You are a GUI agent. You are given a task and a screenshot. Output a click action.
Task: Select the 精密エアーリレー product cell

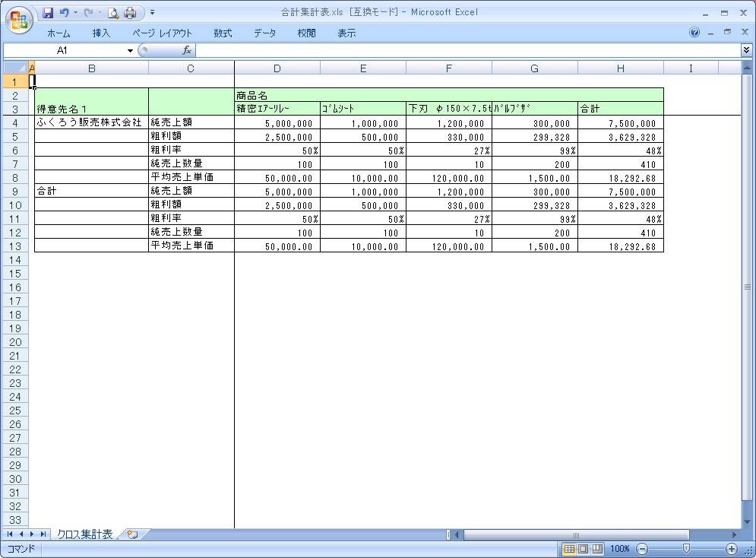(277, 109)
